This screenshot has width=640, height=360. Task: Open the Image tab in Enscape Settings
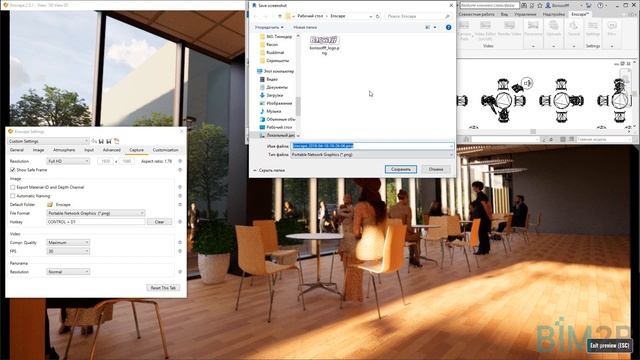click(x=38, y=150)
